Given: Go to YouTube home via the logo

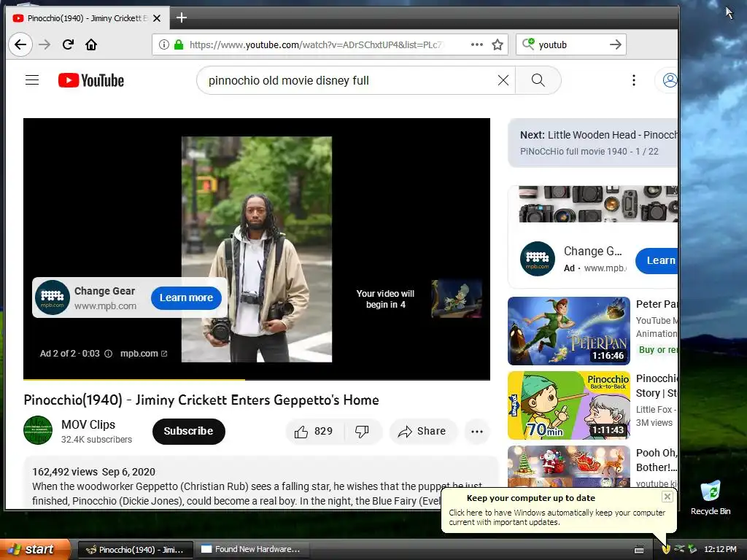Looking at the screenshot, I should [x=91, y=80].
